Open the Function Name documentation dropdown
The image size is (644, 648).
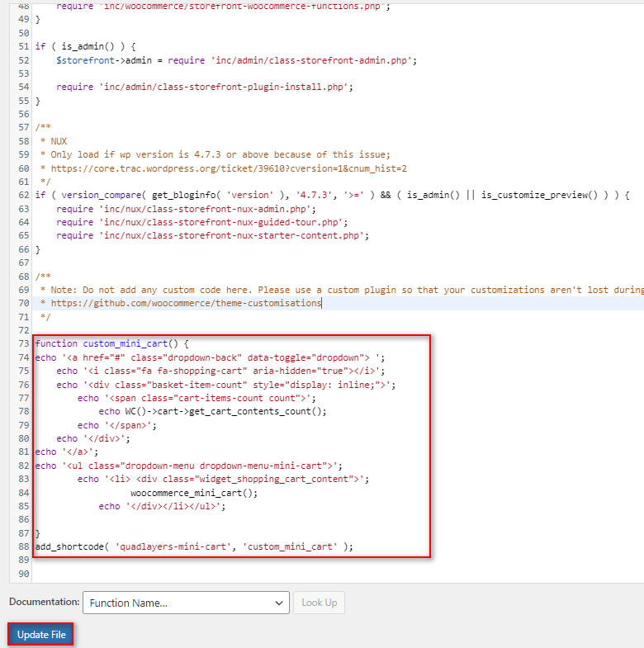[186, 603]
